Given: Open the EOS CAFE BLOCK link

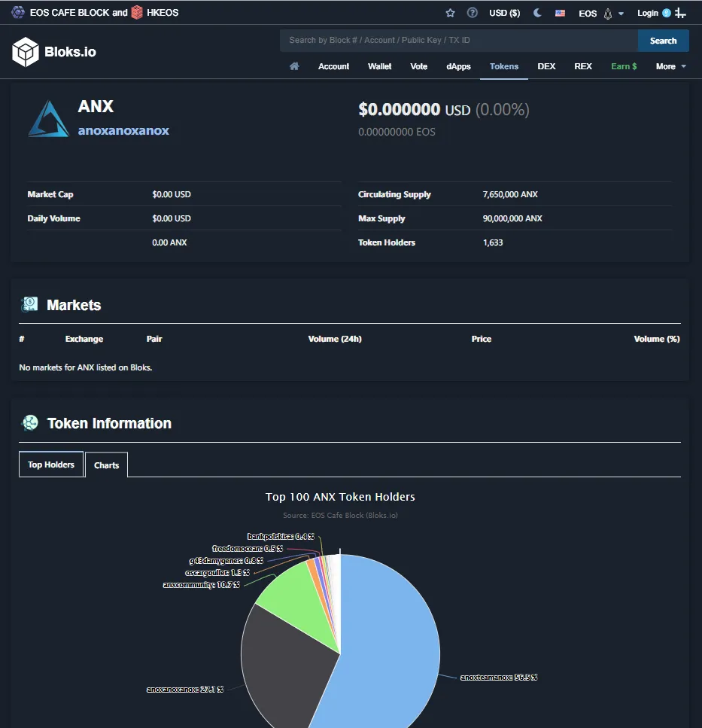Looking at the screenshot, I should tap(69, 13).
